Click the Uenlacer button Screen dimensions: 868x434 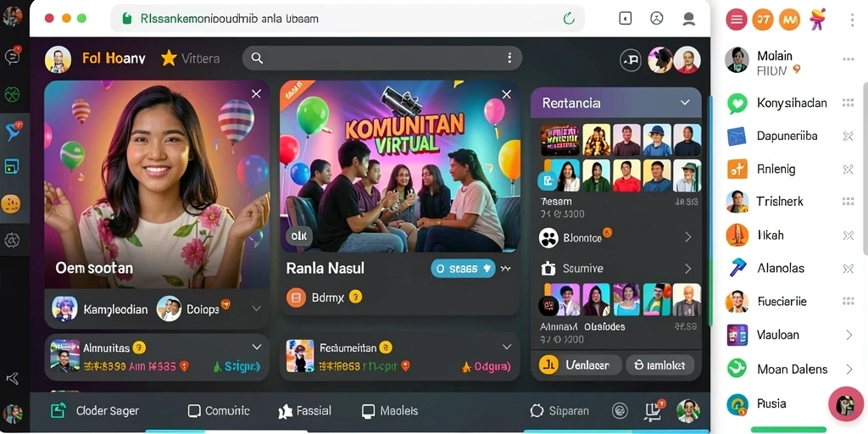(x=578, y=365)
